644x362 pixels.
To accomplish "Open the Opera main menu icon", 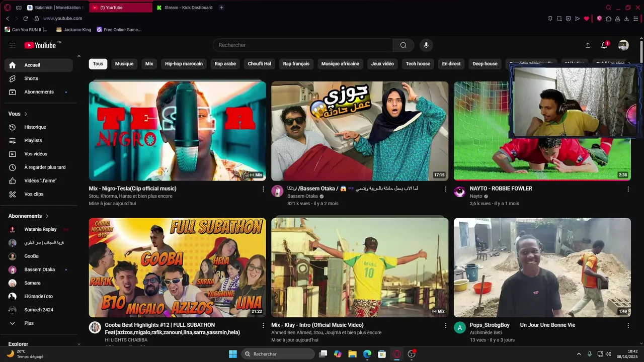I will click(x=8, y=8).
